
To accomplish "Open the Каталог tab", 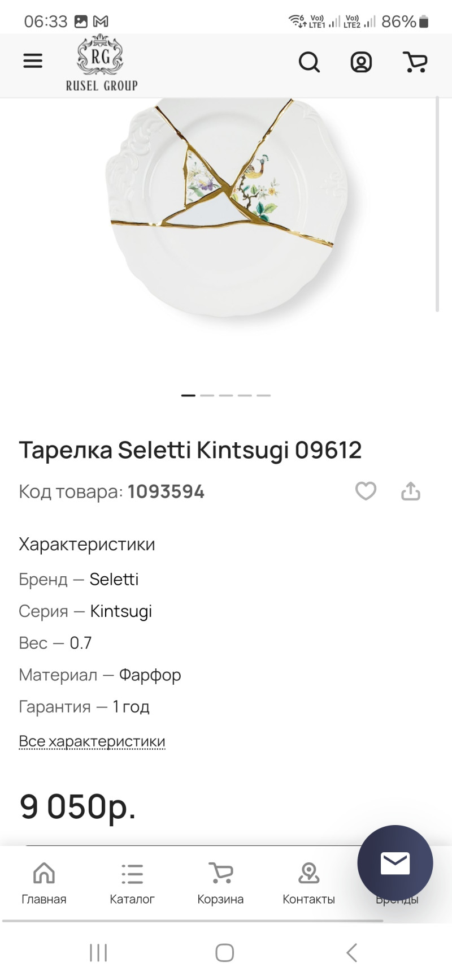I will [x=132, y=883].
